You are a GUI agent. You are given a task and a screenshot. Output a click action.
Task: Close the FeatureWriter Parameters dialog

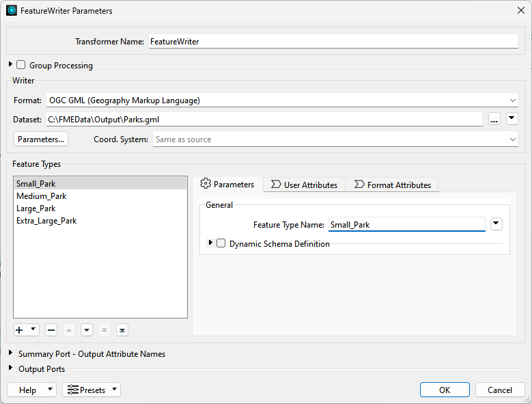point(521,10)
